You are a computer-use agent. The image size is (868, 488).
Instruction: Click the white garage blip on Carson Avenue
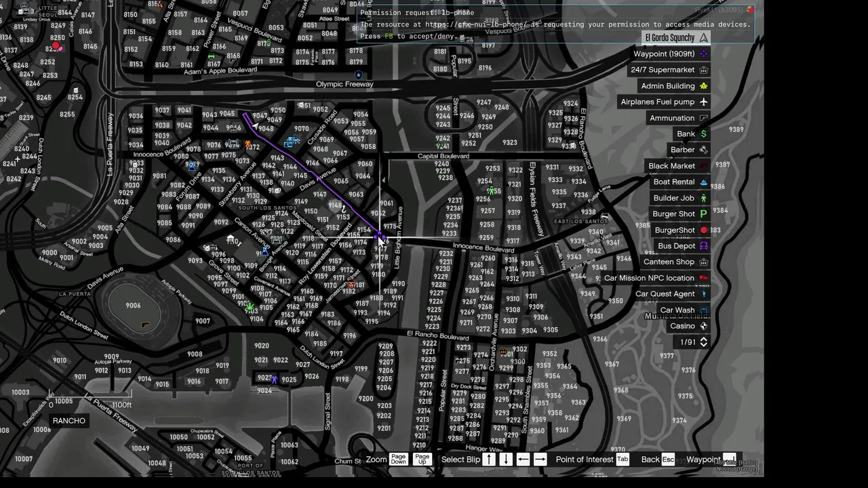pyautogui.click(x=232, y=239)
